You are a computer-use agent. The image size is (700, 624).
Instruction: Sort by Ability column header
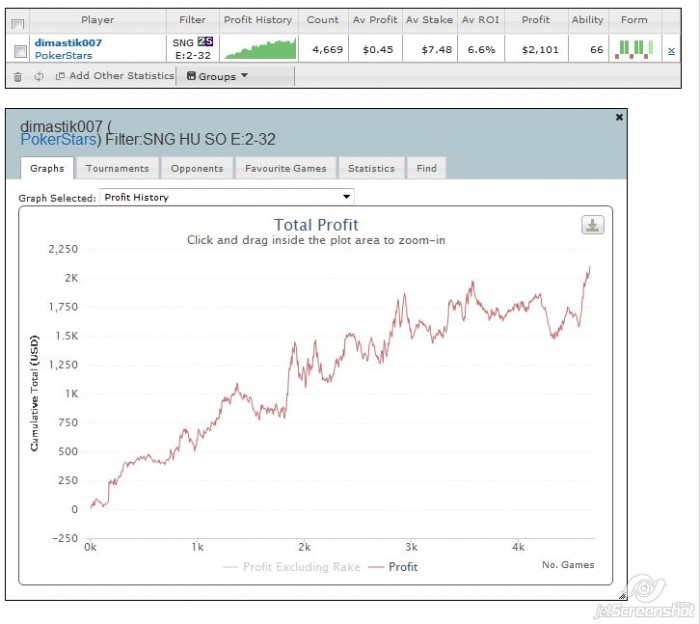pyautogui.click(x=588, y=20)
